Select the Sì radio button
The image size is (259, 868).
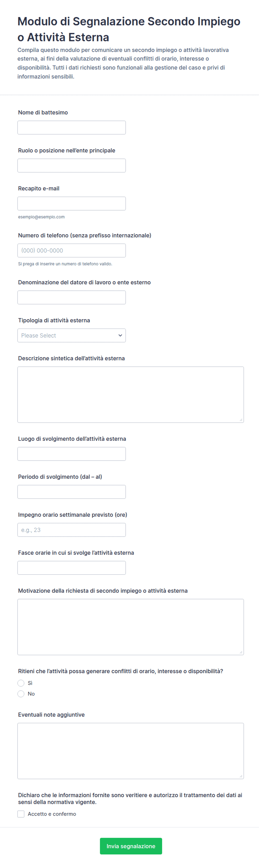(21, 683)
